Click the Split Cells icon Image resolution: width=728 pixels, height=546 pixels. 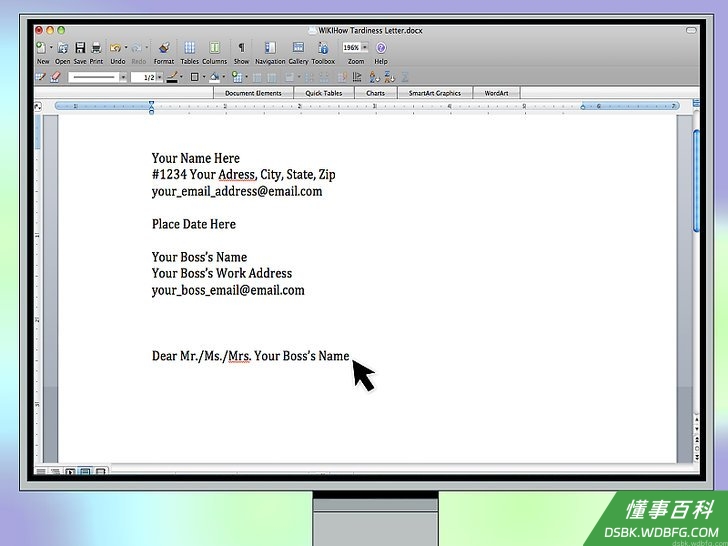coord(272,78)
